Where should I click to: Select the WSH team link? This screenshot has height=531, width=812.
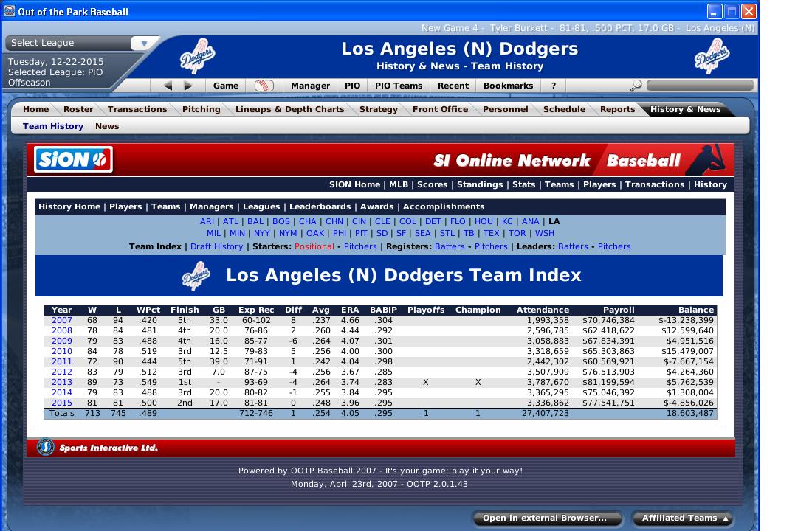pyautogui.click(x=544, y=233)
